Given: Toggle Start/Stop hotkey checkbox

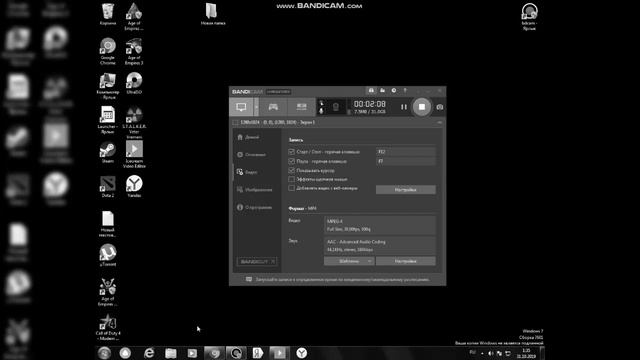Looking at the screenshot, I should [291, 152].
